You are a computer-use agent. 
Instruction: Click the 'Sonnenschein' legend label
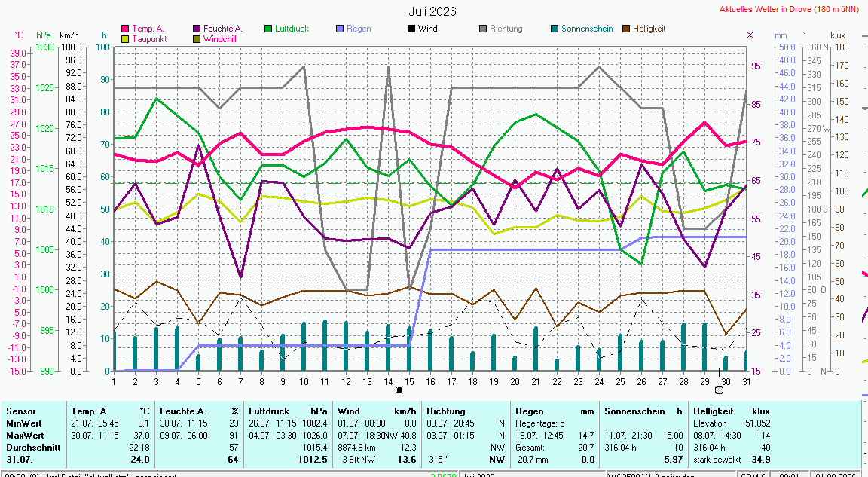pos(587,29)
